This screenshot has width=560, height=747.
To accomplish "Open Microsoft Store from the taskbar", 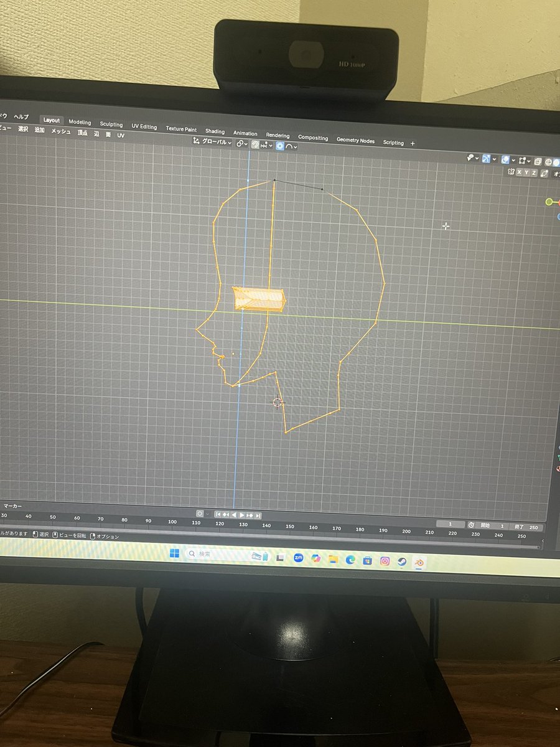I will coord(368,560).
